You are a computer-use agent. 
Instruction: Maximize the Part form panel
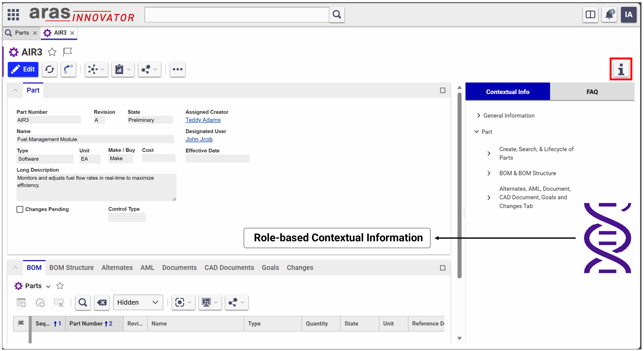tap(442, 90)
